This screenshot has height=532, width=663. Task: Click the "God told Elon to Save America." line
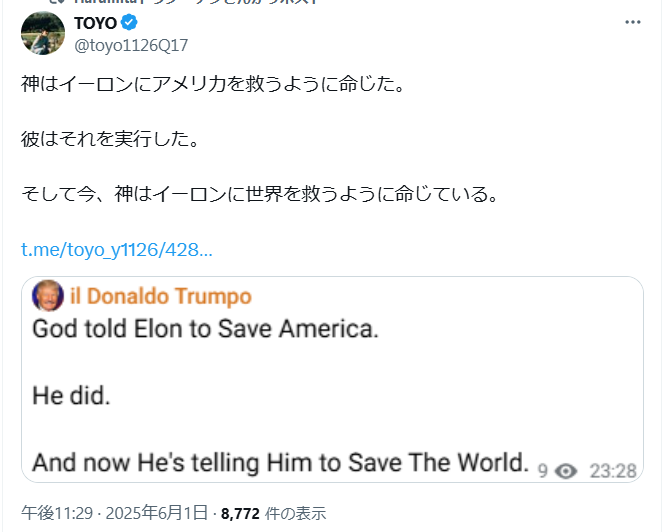pos(205,329)
